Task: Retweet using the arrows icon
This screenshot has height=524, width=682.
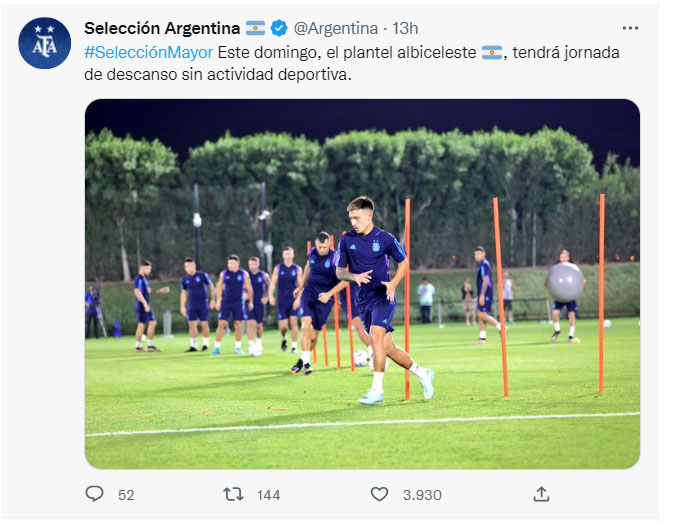Action: [x=233, y=494]
